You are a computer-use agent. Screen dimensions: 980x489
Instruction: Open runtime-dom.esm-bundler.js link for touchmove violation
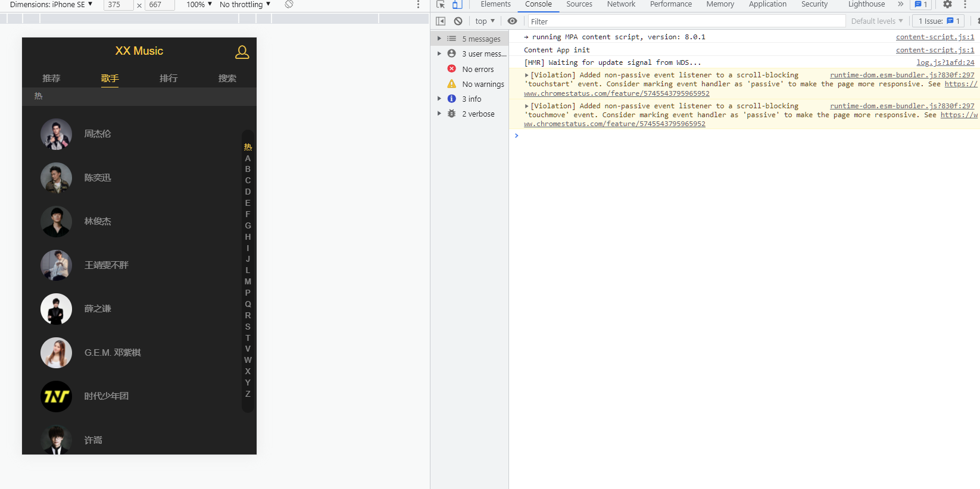tap(902, 106)
